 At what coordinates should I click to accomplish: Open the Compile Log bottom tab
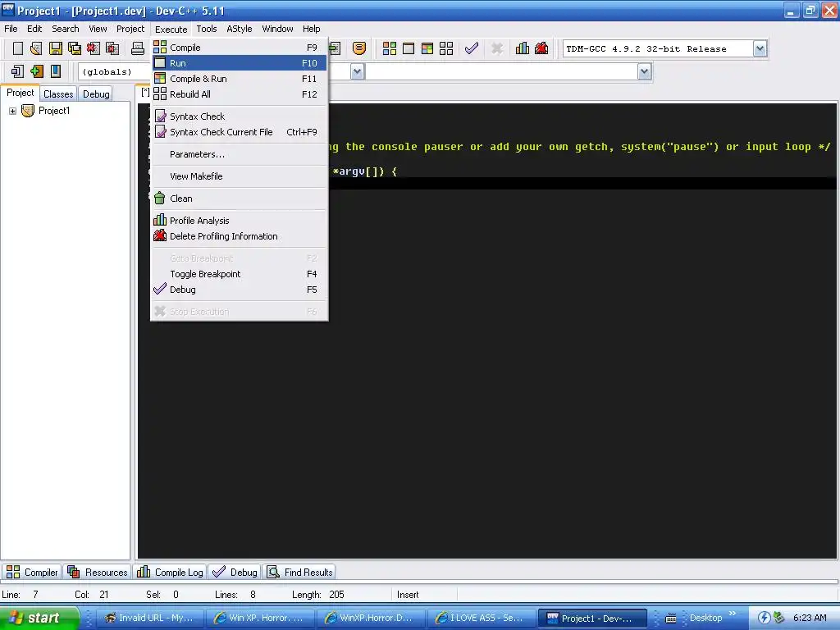[x=171, y=572]
